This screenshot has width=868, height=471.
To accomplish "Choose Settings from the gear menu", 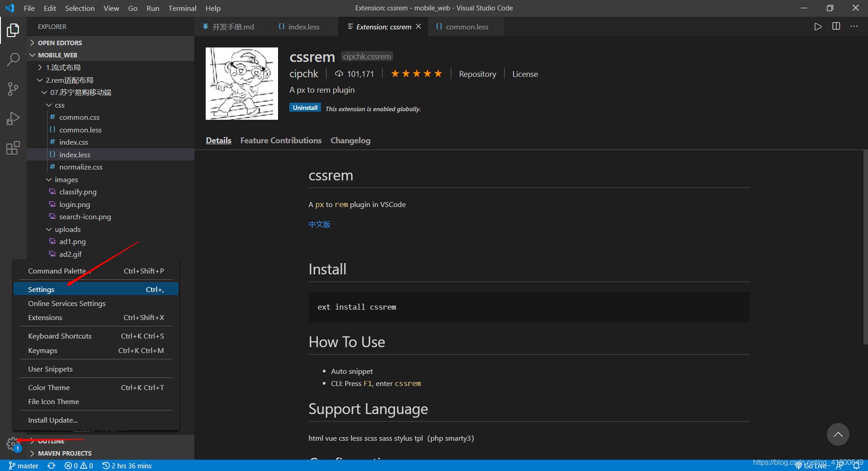I will [96, 289].
